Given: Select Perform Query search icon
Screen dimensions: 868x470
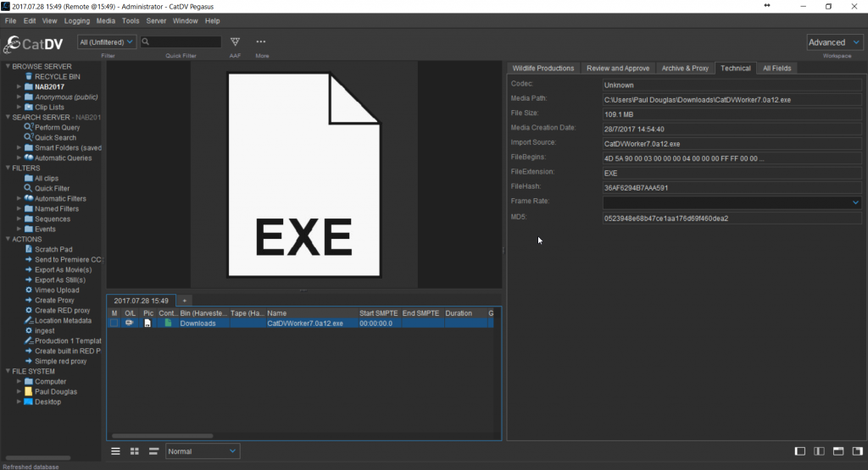Looking at the screenshot, I should tap(28, 127).
